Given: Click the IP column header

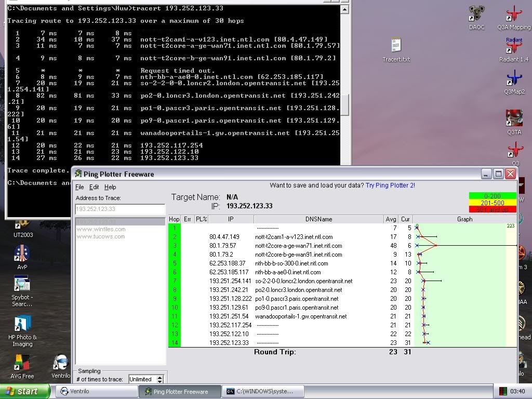Looking at the screenshot, I should [231, 219].
